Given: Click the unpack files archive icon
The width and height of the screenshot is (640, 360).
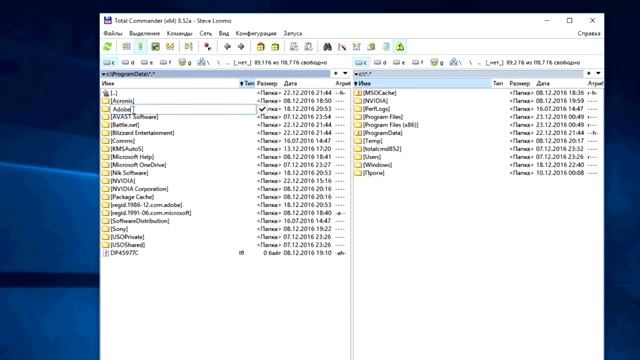Looking at the screenshot, I should (275, 47).
